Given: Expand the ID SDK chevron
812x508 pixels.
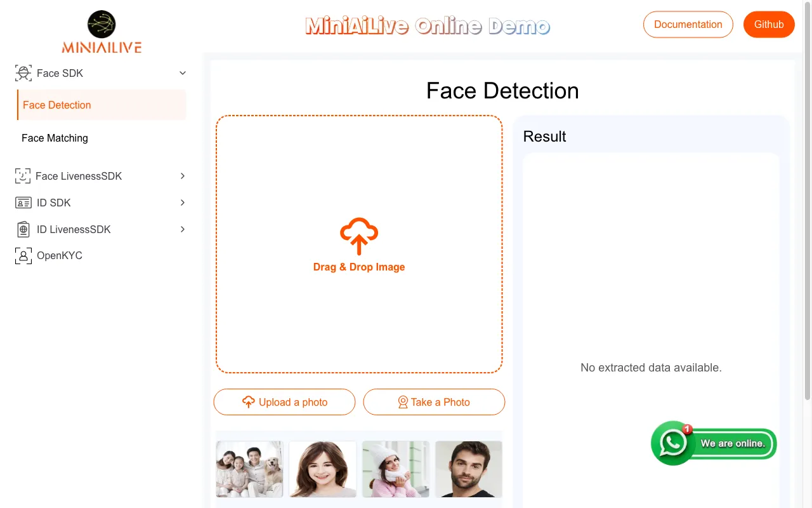Looking at the screenshot, I should point(183,203).
